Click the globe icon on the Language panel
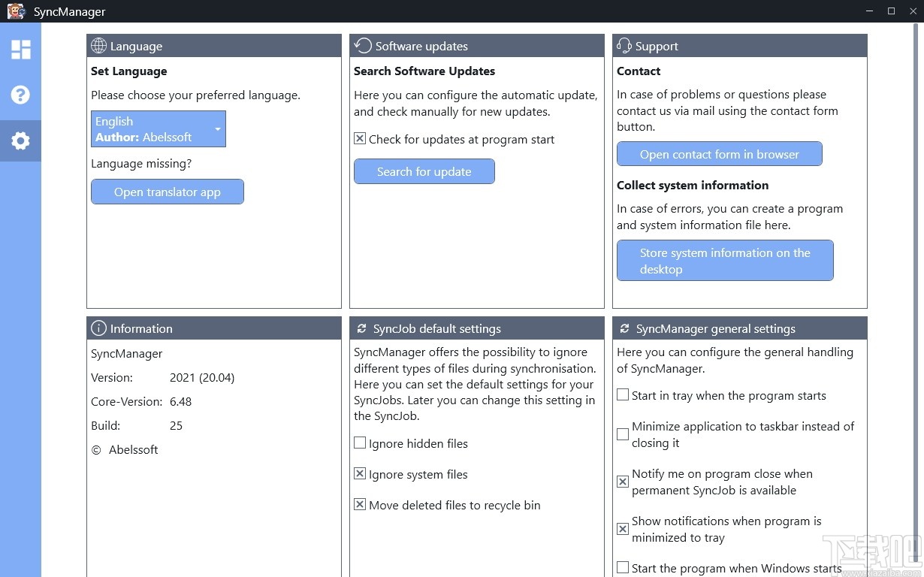 click(x=98, y=45)
